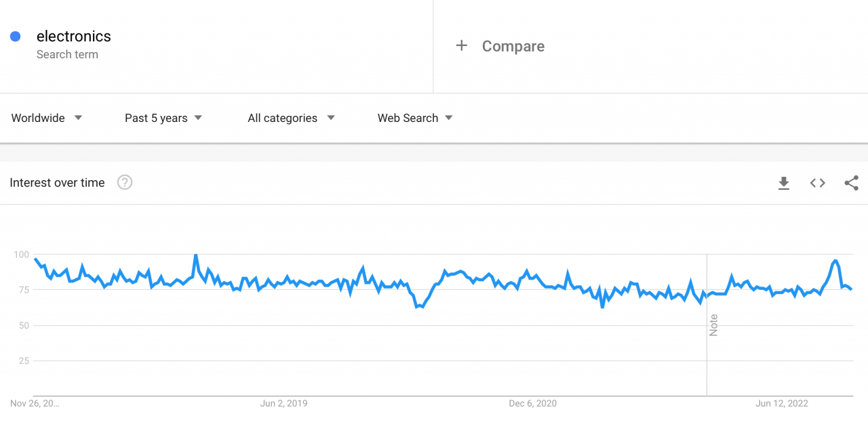This screenshot has height=441, width=868.
Task: Click the Dec 6, 2020 axis label
Action: tap(532, 403)
